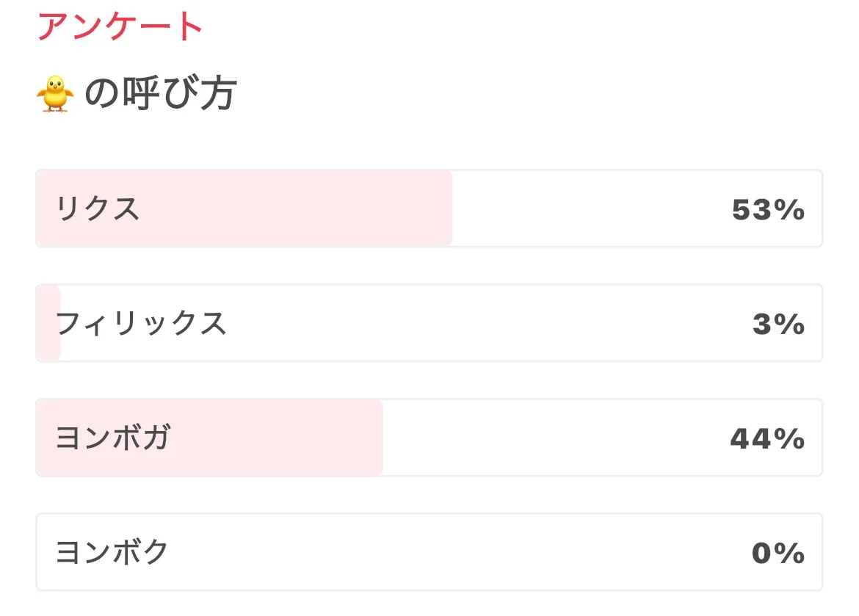859x616 pixels.
Task: Click the 53% result value
Action: 768,210
